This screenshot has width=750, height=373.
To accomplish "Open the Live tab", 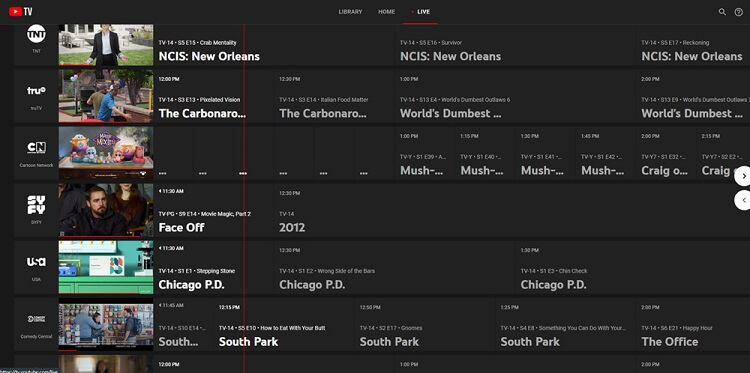I will tap(420, 12).
